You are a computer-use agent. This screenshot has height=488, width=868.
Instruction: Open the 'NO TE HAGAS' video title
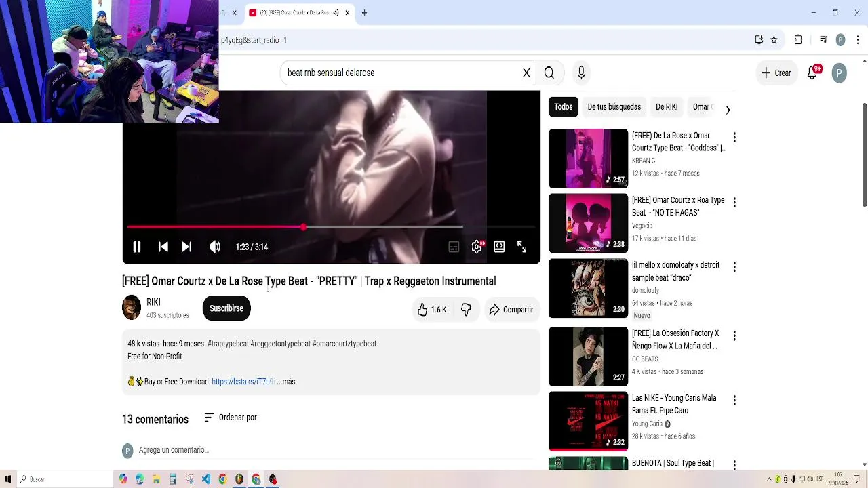pos(678,206)
